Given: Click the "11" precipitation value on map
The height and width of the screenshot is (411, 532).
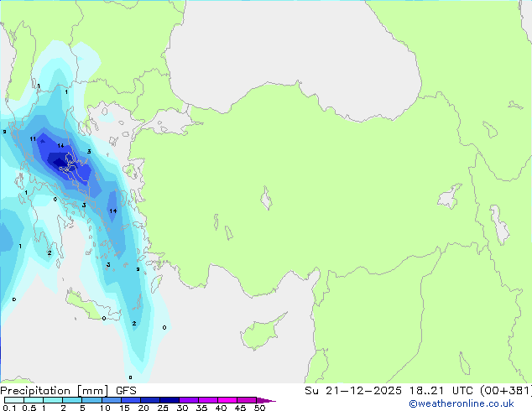Looking at the screenshot, I should (x=33, y=138).
